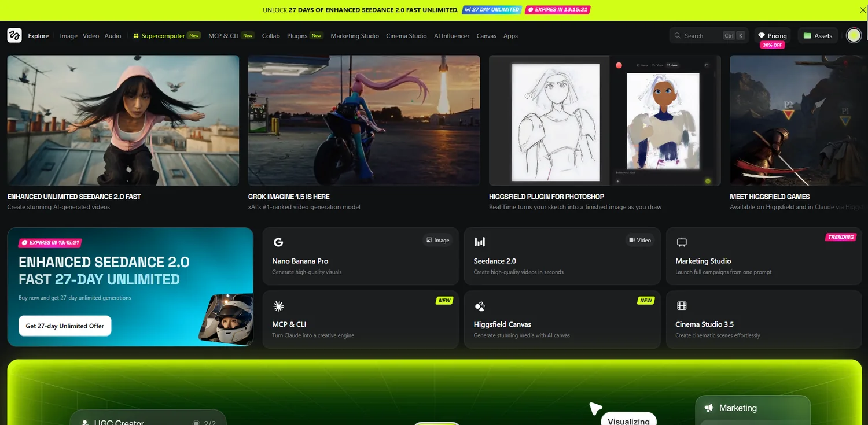This screenshot has width=868, height=425.
Task: Click the EXPIRES IN badge in top banner
Action: pos(558,10)
